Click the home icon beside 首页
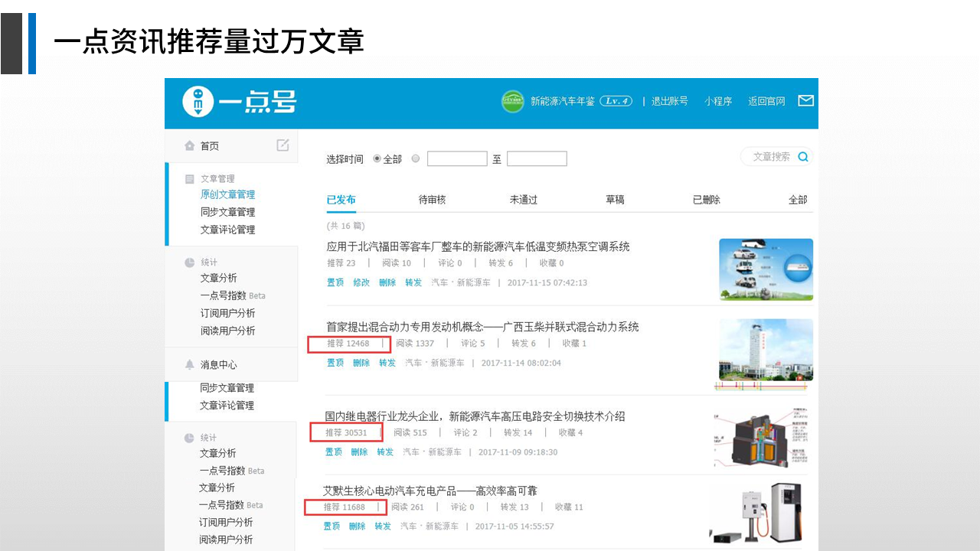Viewport: 980px width, 551px height. [190, 145]
